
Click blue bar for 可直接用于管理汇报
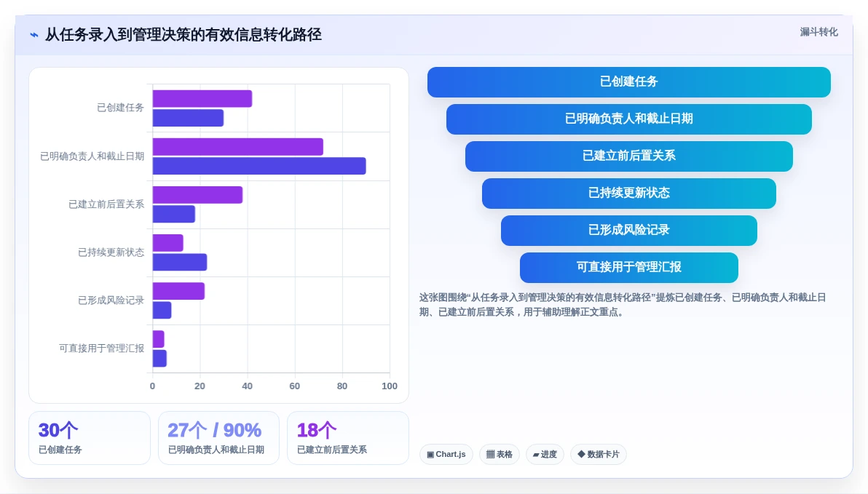[159, 359]
